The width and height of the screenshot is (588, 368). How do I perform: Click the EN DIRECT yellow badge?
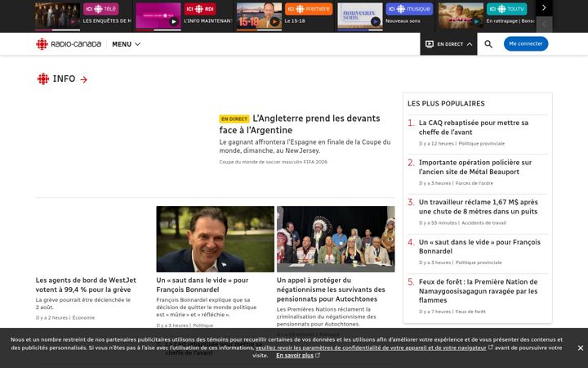coord(234,119)
